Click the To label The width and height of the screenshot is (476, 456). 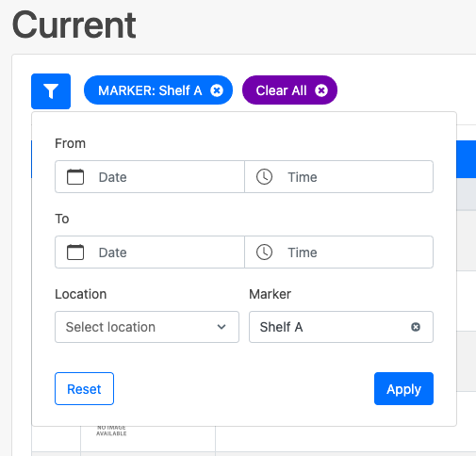(x=62, y=219)
